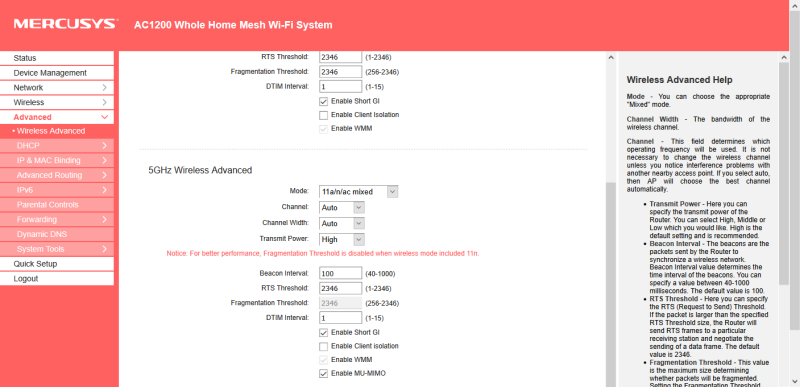Expand the Network menu

[57, 88]
